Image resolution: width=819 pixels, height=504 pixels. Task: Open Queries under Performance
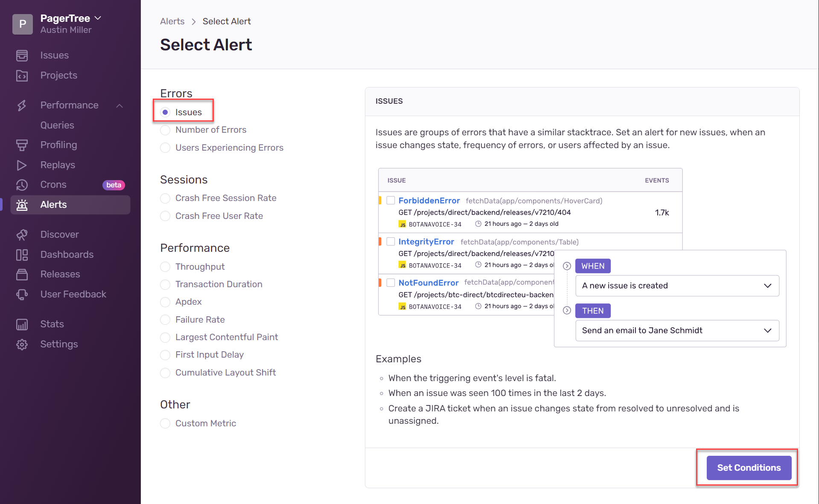[57, 125]
